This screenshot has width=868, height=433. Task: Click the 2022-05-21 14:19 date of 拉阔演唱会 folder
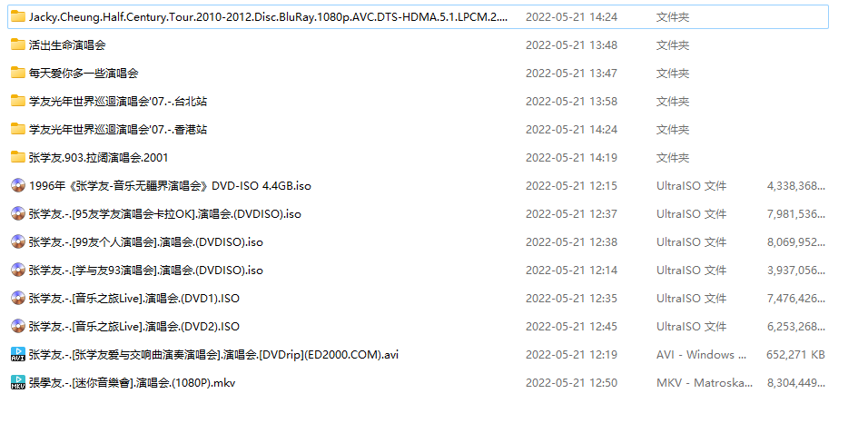pyautogui.click(x=571, y=158)
